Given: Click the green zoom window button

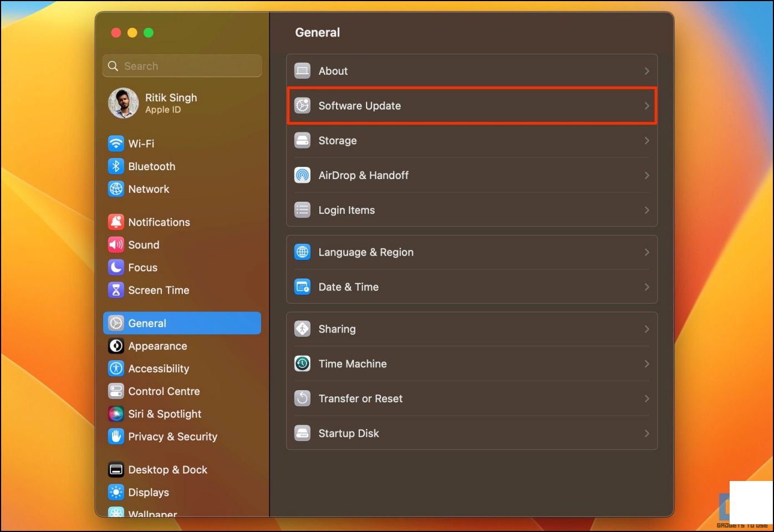Looking at the screenshot, I should (x=149, y=33).
